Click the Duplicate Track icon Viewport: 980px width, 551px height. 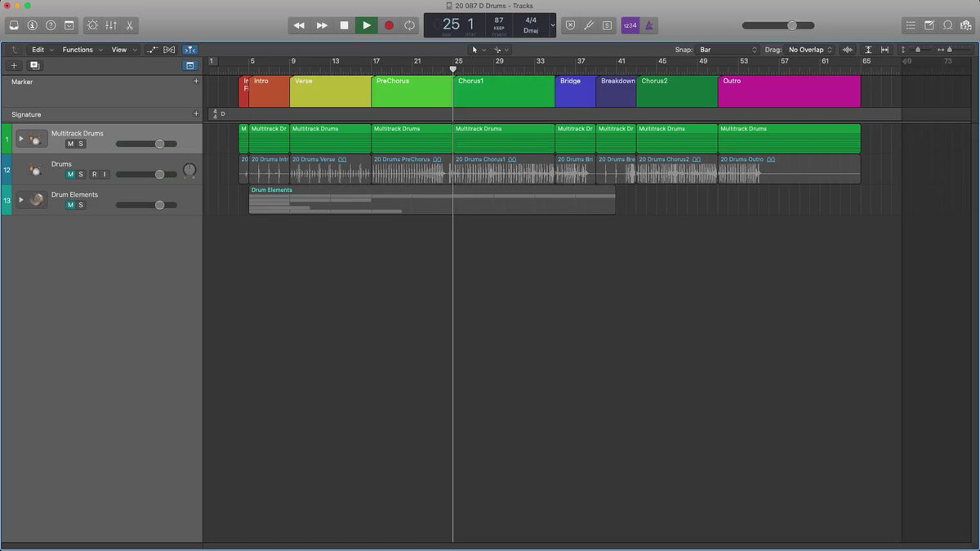click(34, 65)
